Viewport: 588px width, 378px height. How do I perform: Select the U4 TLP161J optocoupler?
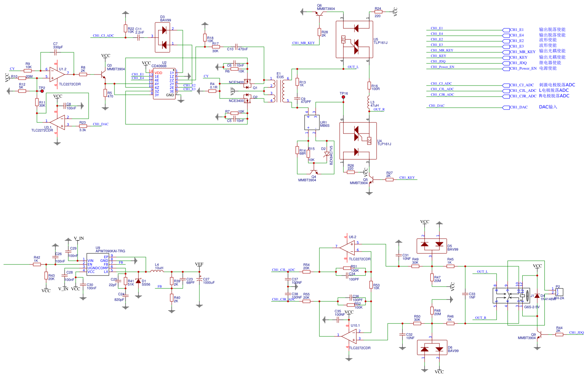(358, 141)
